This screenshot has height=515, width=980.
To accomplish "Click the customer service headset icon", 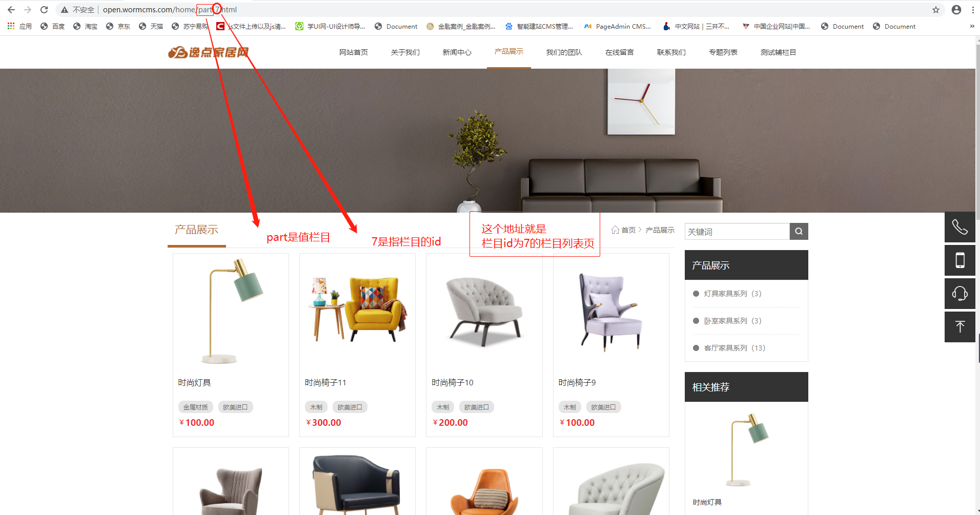I will coord(959,294).
